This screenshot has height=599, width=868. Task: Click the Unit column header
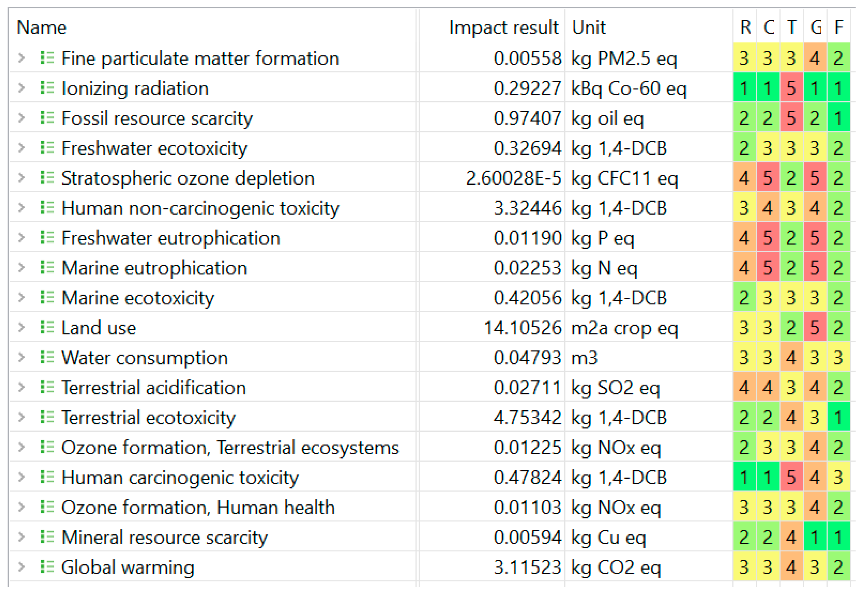coord(588,27)
